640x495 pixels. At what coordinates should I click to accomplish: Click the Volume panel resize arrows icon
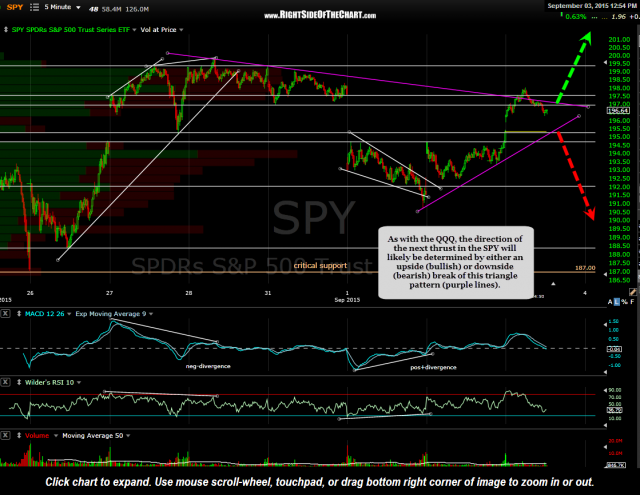(19, 435)
